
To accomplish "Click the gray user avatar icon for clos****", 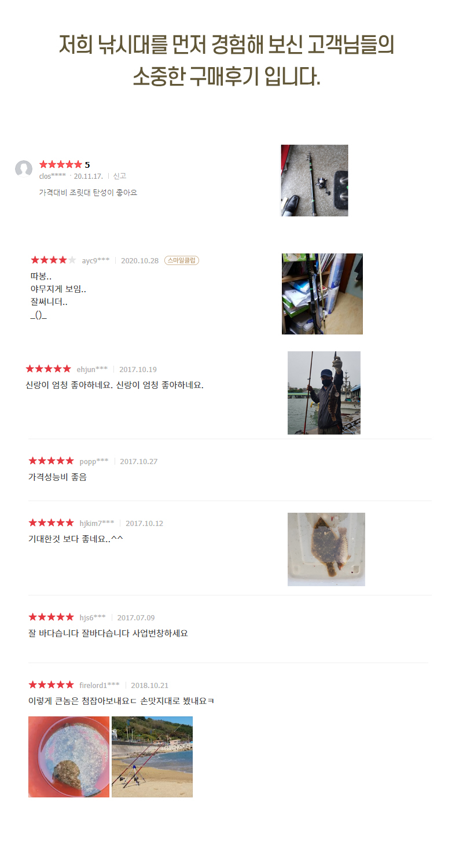I will (x=24, y=169).
